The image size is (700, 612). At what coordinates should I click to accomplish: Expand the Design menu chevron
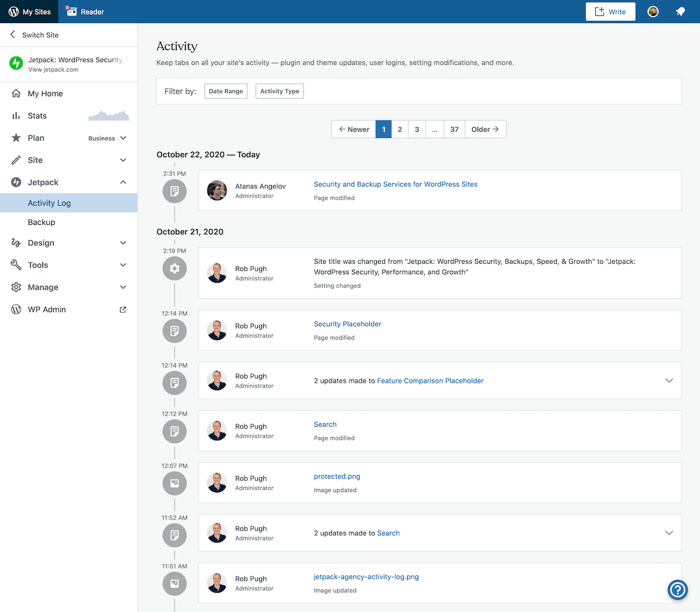[123, 243]
